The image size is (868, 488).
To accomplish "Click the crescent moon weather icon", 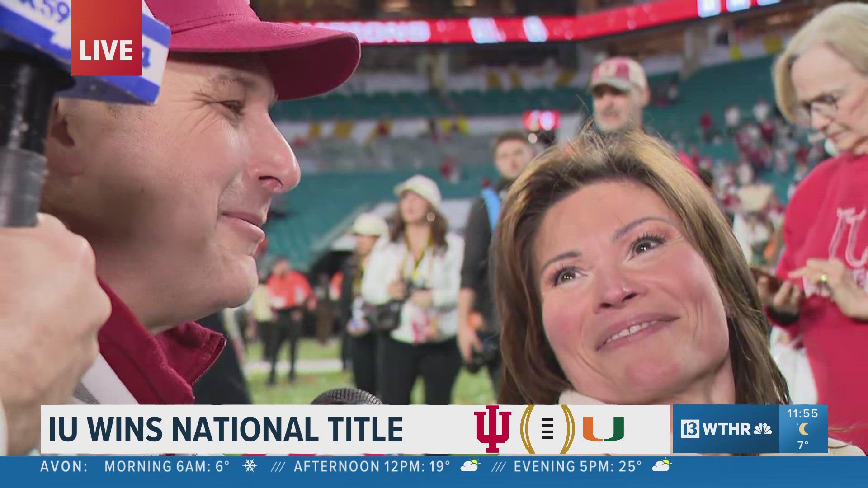I will coord(803,429).
